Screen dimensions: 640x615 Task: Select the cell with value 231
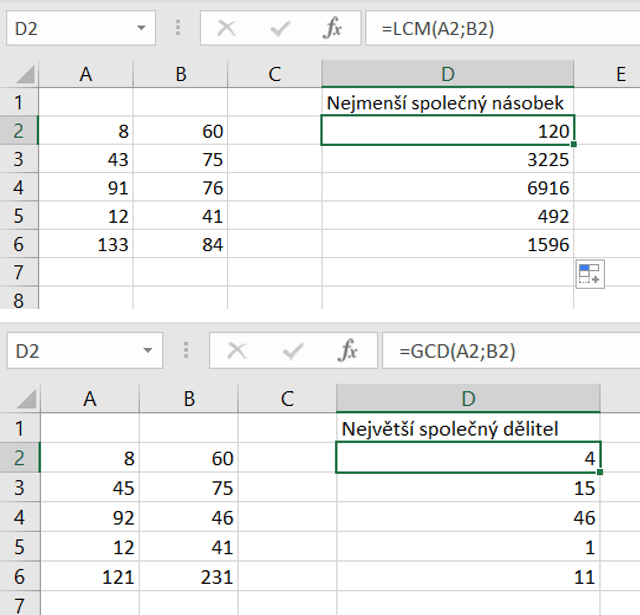[x=188, y=577]
